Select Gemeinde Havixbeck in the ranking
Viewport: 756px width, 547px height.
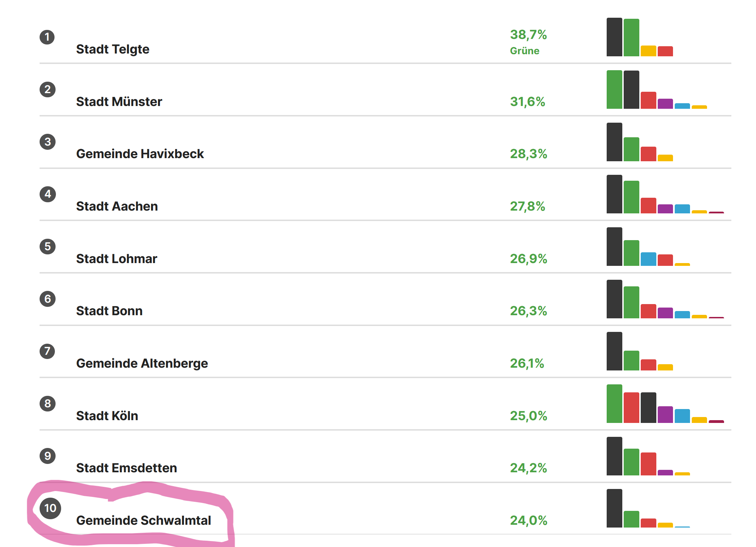coord(140,154)
